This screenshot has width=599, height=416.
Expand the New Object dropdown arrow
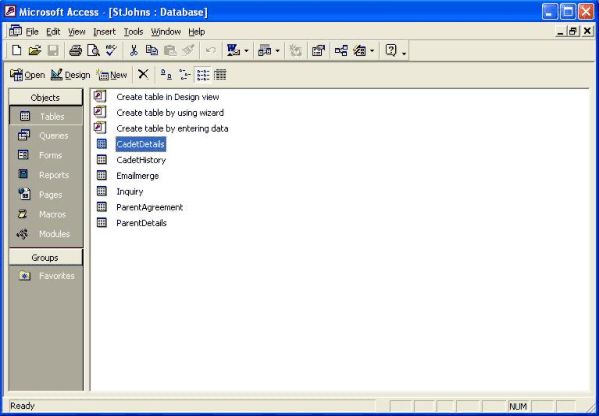[372, 51]
